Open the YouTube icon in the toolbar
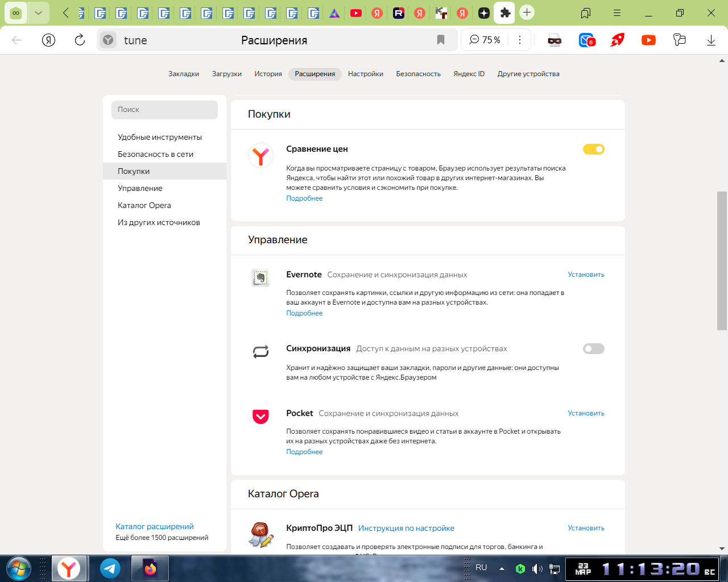728x582 pixels. tap(648, 40)
